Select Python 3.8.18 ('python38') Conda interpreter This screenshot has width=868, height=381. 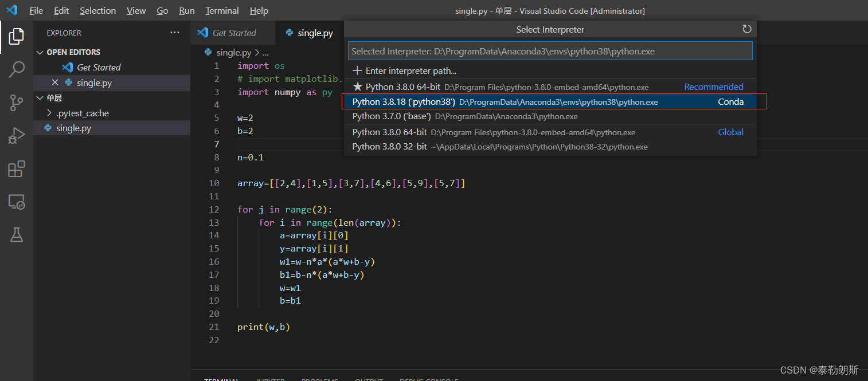[x=550, y=102]
